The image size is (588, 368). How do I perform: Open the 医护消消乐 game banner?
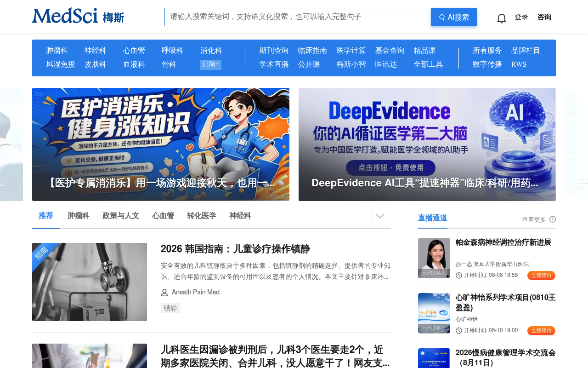click(161, 144)
